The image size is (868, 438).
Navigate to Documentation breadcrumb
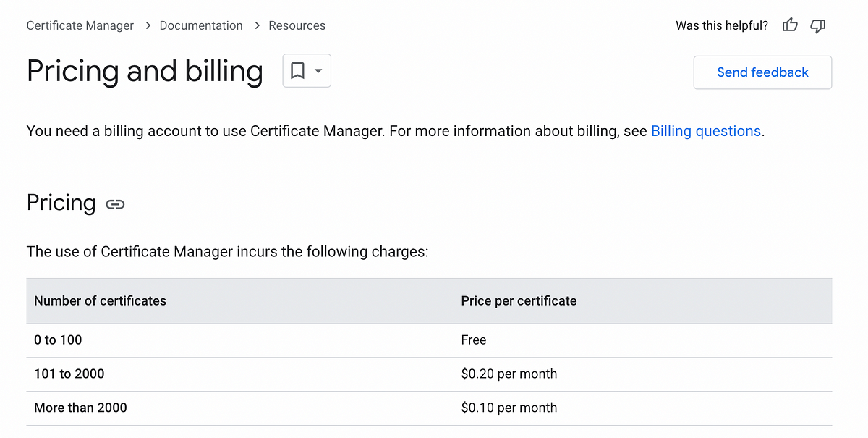click(x=201, y=25)
